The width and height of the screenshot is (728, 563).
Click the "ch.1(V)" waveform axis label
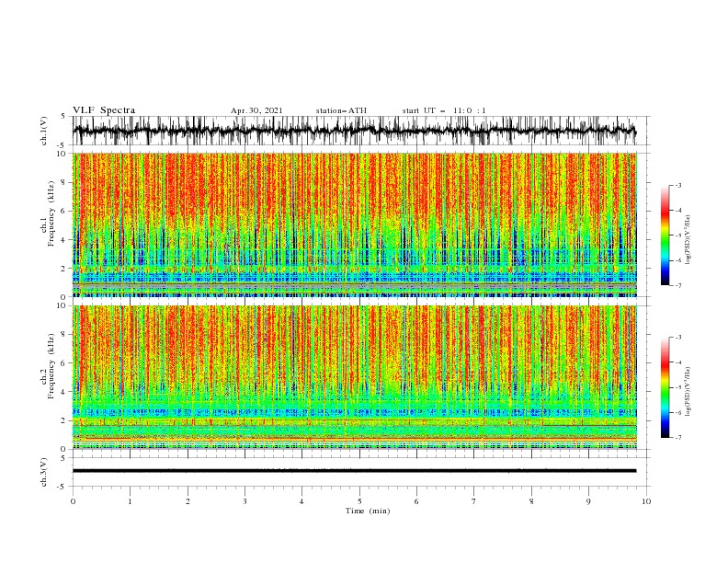[44, 131]
